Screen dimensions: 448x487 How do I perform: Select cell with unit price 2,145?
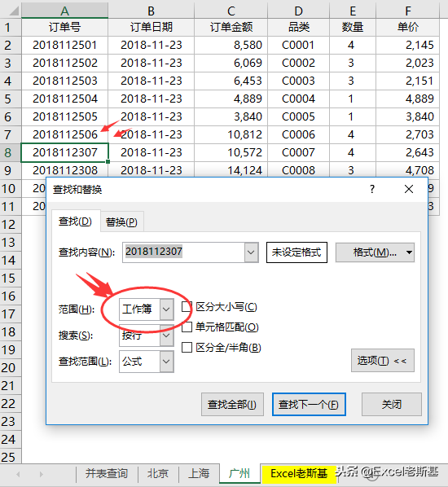[407, 45]
